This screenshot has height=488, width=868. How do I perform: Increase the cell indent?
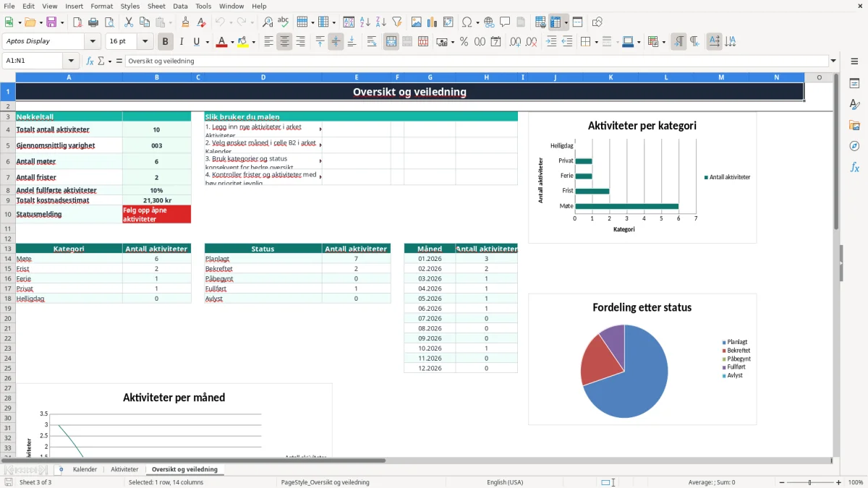point(551,42)
